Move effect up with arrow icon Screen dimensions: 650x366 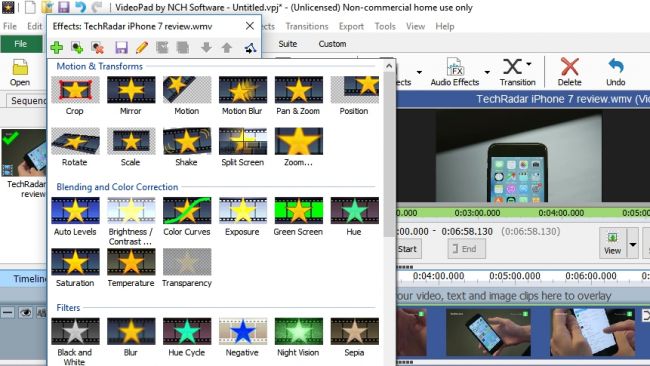(227, 48)
